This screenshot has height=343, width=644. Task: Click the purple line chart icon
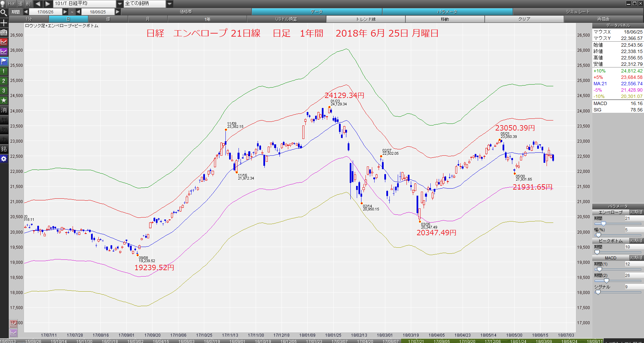pyautogui.click(x=4, y=52)
